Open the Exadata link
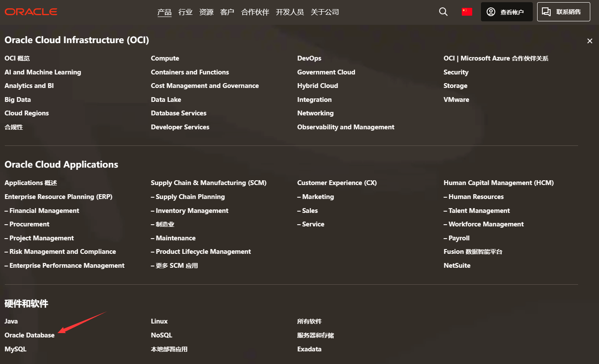Screen dimensions: 599x364 pyautogui.click(x=309, y=349)
